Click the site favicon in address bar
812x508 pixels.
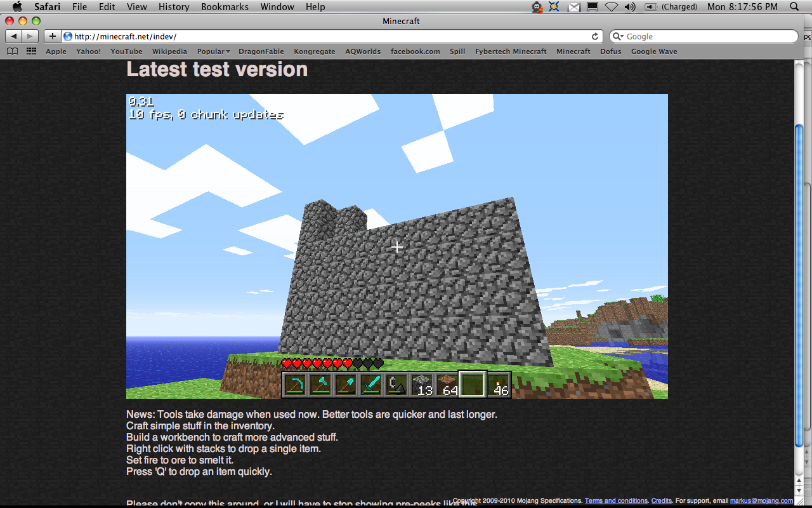[68, 36]
